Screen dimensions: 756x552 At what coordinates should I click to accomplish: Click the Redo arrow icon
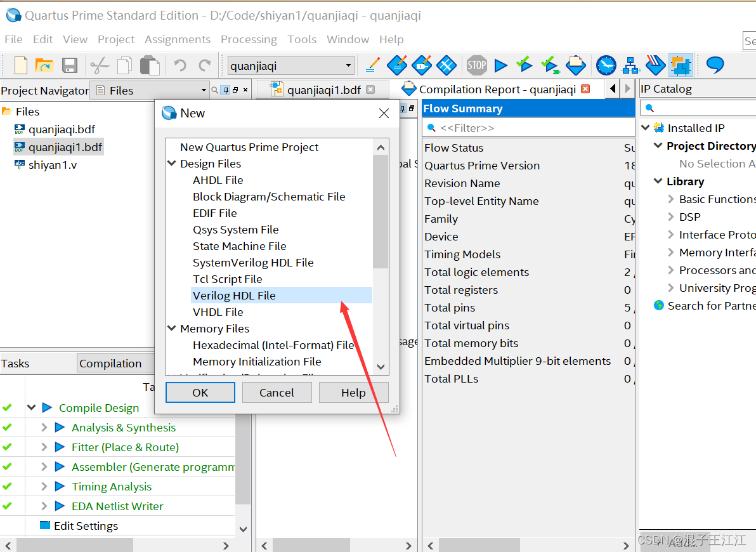tap(205, 65)
